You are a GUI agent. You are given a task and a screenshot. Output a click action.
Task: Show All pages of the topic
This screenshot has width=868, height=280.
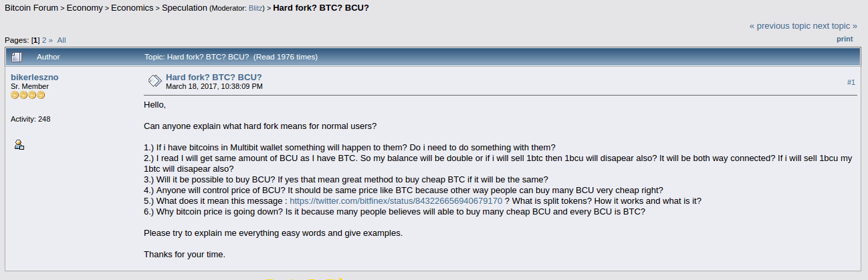[62, 40]
